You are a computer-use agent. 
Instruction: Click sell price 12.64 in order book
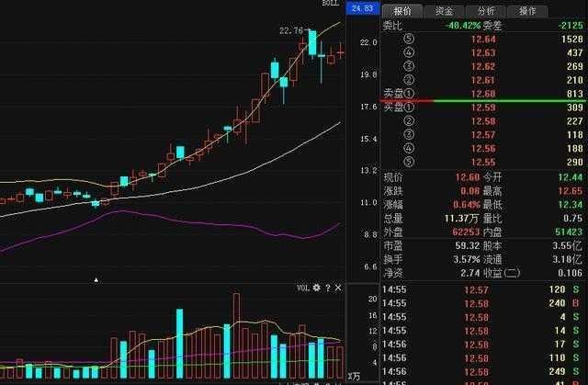[483, 39]
